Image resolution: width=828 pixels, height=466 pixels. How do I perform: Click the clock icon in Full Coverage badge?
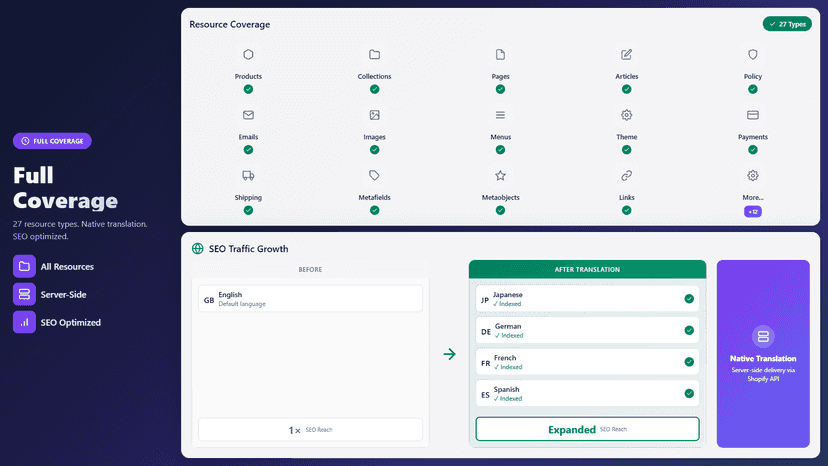point(25,141)
